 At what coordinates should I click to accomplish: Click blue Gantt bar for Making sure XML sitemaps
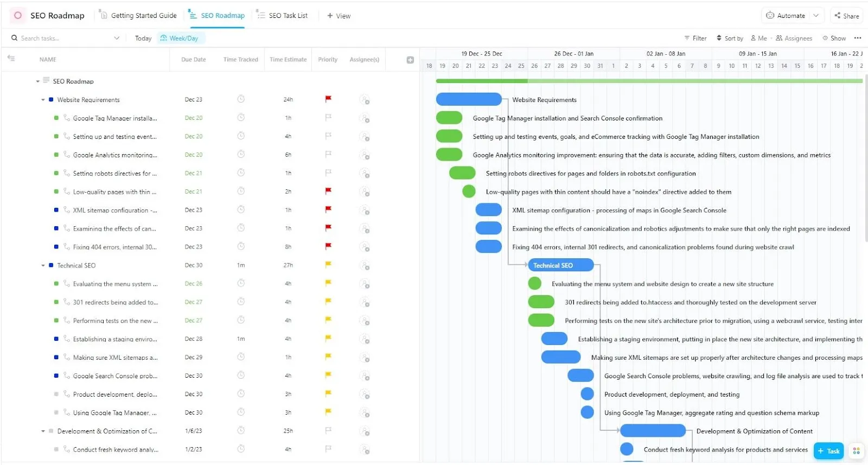click(x=561, y=357)
